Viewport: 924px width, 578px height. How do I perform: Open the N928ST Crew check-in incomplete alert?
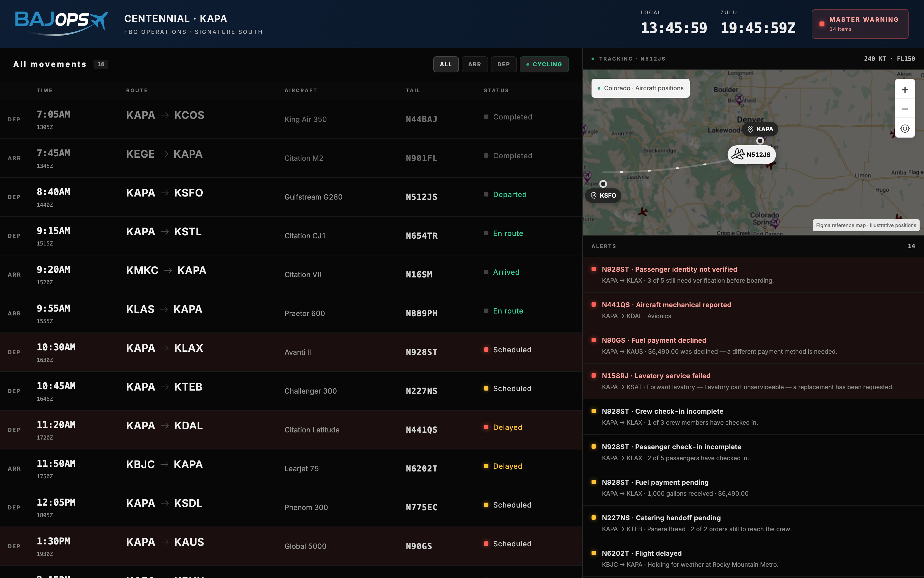753,417
